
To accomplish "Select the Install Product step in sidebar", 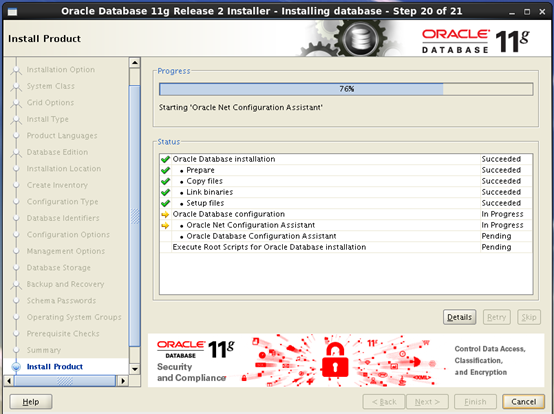I will coord(55,367).
